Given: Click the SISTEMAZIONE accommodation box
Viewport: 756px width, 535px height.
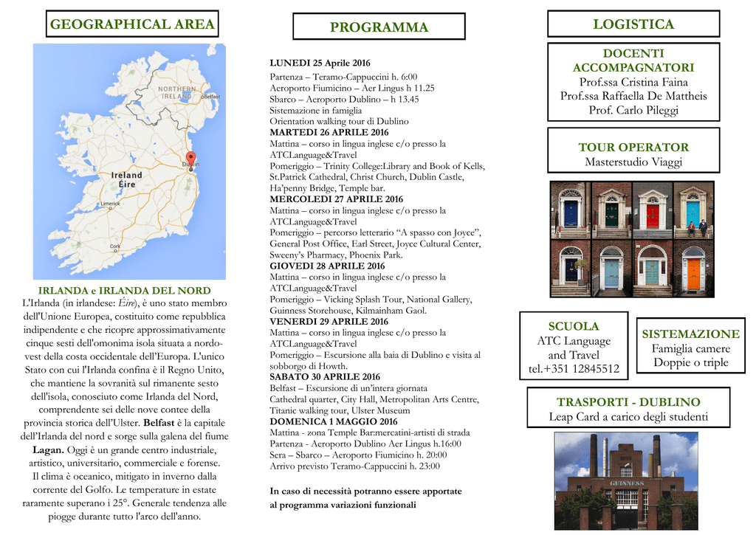Looking at the screenshot, I should tap(690, 345).
